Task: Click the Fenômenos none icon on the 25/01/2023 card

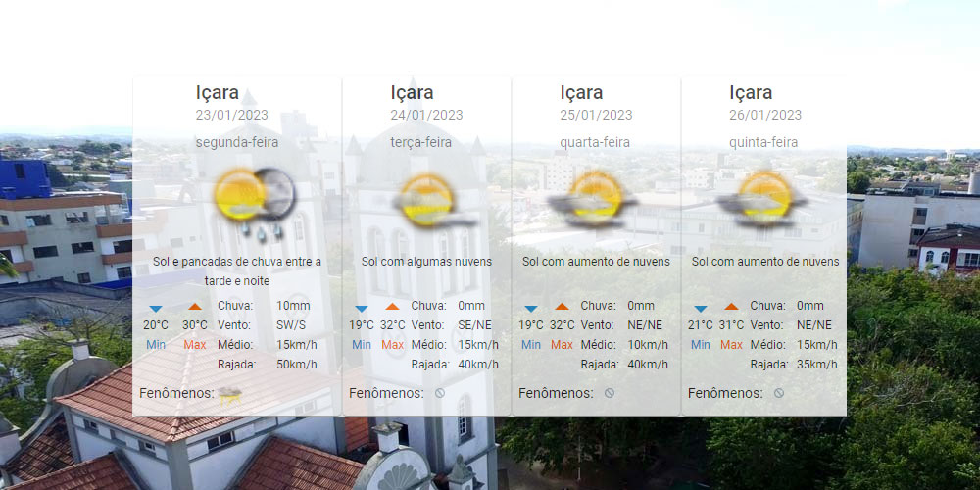Action: click(x=610, y=393)
